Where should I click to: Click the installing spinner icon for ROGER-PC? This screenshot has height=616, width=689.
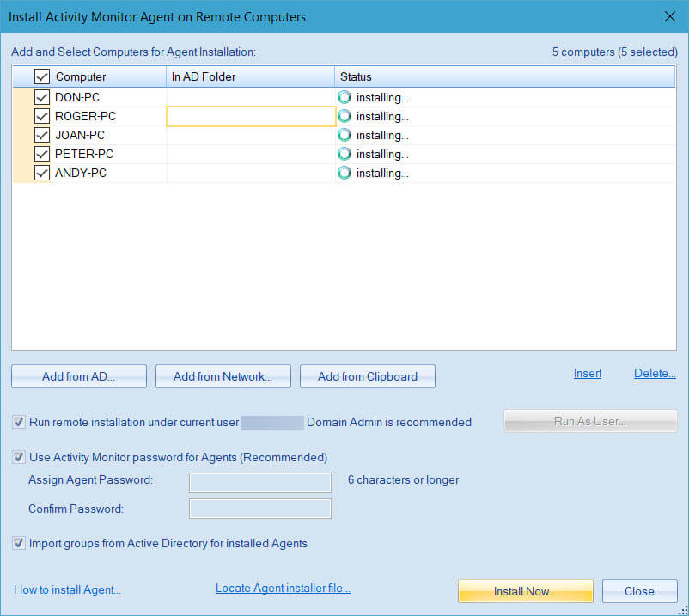[344, 116]
